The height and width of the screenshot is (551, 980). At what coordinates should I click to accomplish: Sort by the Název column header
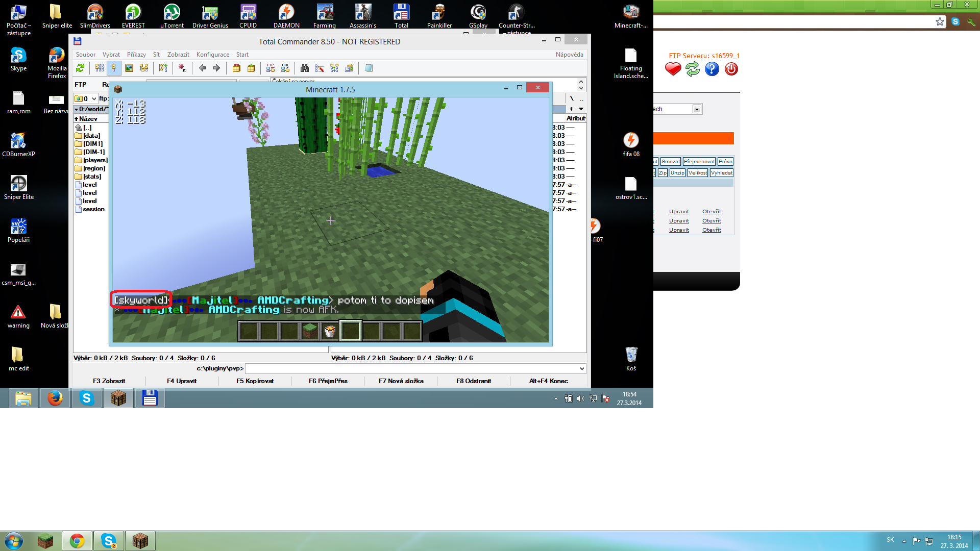[x=91, y=118]
